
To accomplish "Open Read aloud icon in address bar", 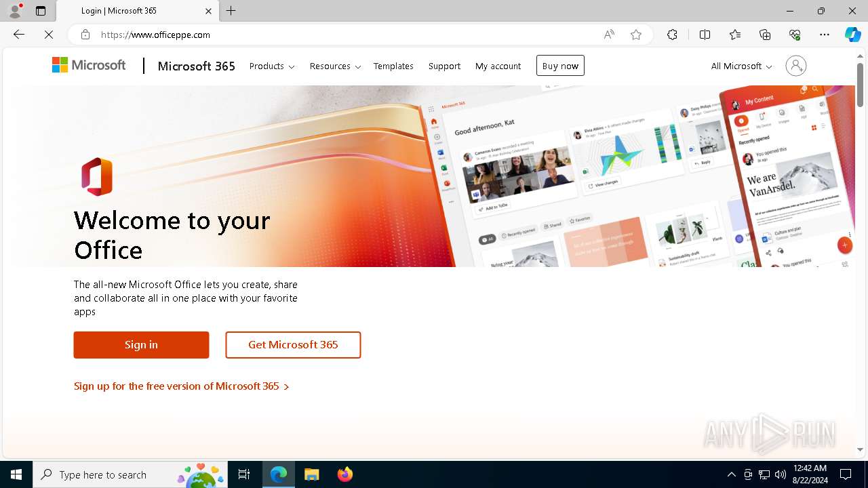I will point(609,35).
